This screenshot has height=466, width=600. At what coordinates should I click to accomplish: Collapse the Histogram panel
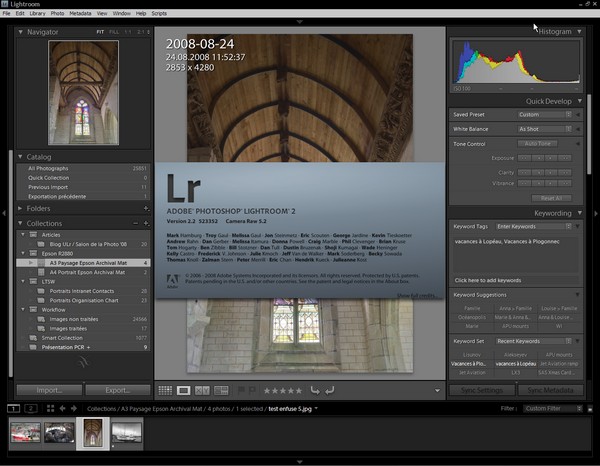coord(580,31)
